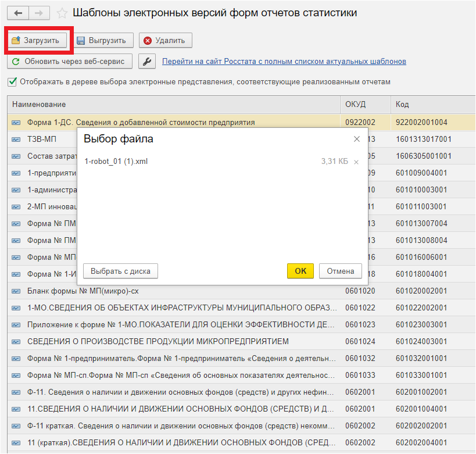Click the Выгрузить button

(x=103, y=40)
